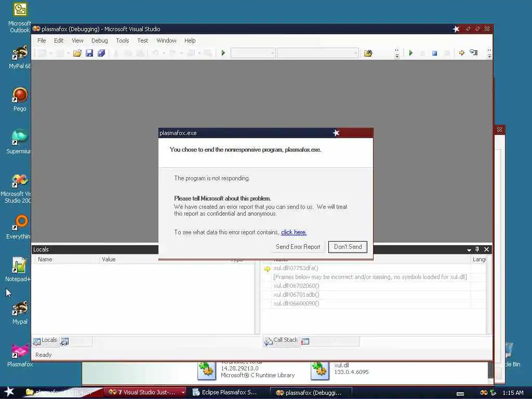This screenshot has width=532, height=399.
Task: Click the xul.dll file icon in background window
Action: [320, 370]
